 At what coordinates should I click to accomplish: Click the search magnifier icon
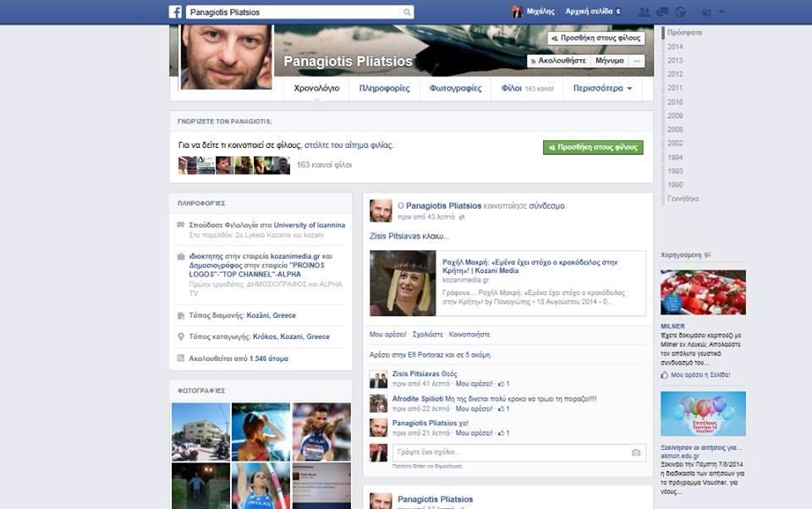(407, 12)
